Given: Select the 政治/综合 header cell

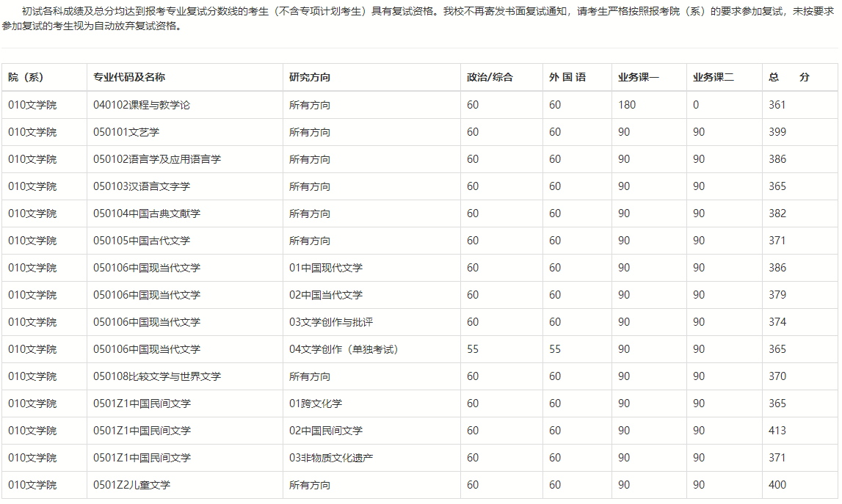Looking at the screenshot, I should pyautogui.click(x=490, y=77).
